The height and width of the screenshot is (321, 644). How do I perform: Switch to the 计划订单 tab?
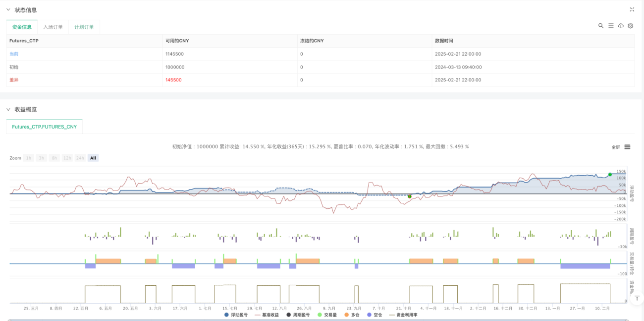click(84, 27)
